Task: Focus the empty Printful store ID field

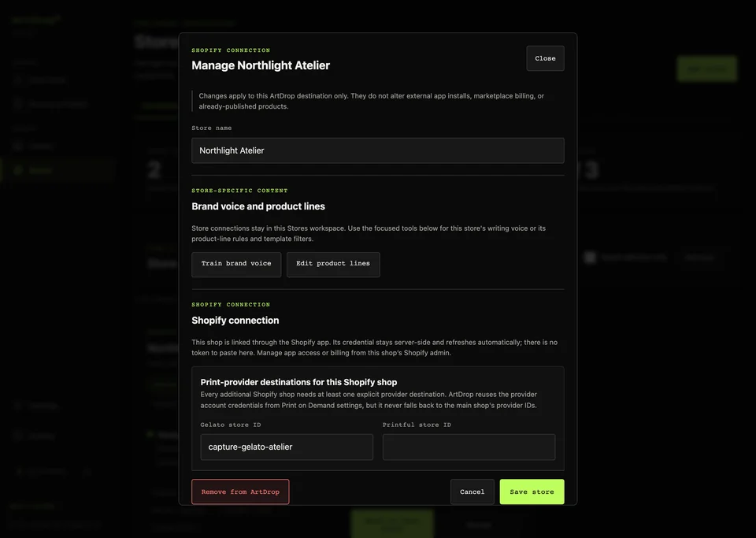Action: pyautogui.click(x=469, y=447)
